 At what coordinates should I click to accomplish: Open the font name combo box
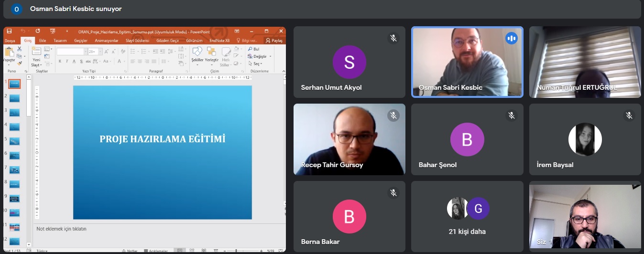tap(72, 52)
